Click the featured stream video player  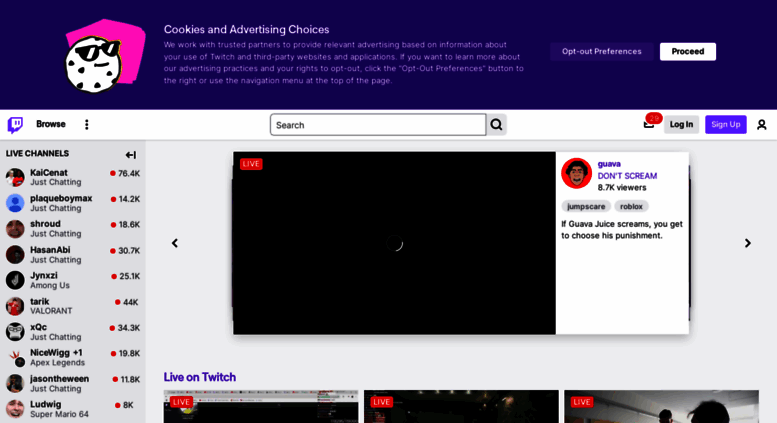coord(394,243)
